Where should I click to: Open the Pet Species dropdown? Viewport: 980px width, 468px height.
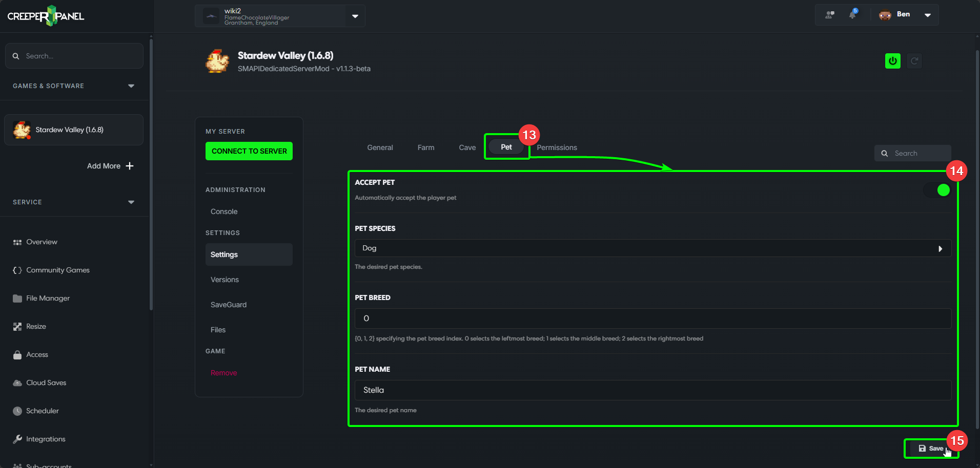(652, 248)
